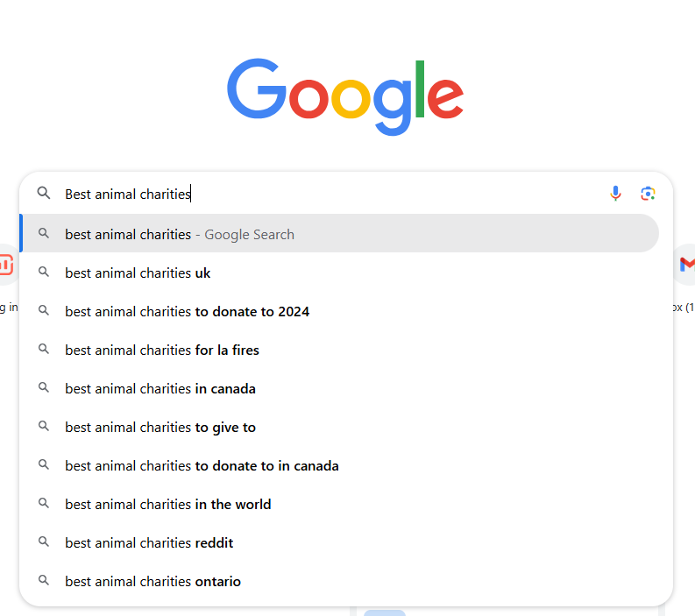
Task: Click the magnifier icon beside the 'in the world' suggestion
Action: click(44, 504)
